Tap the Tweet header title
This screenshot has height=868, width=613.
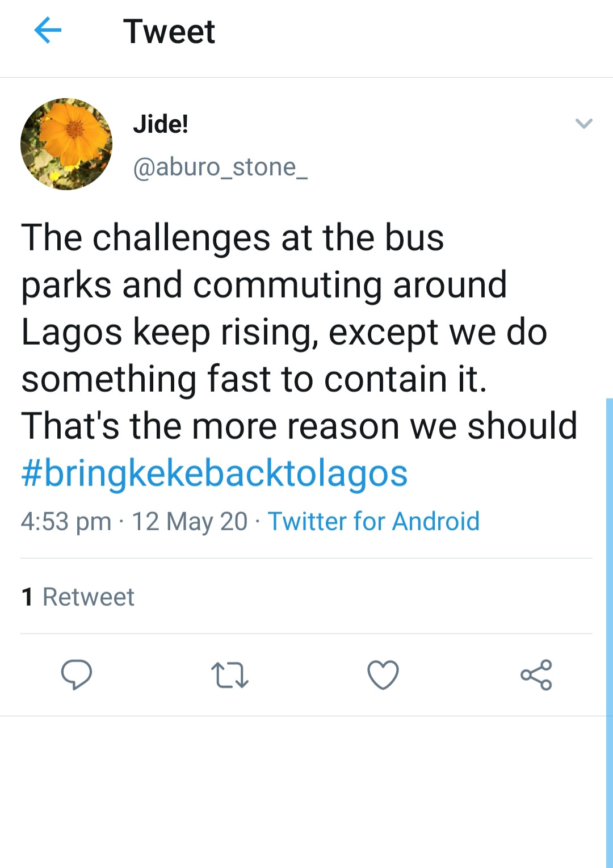tap(169, 31)
